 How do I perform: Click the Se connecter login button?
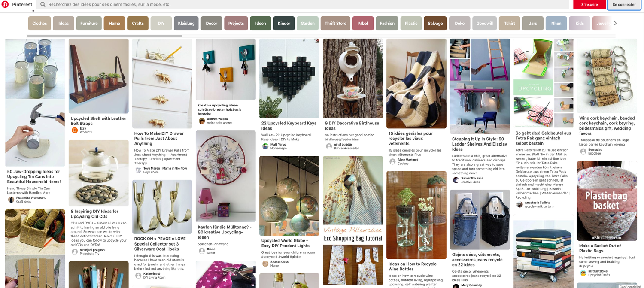point(624,5)
